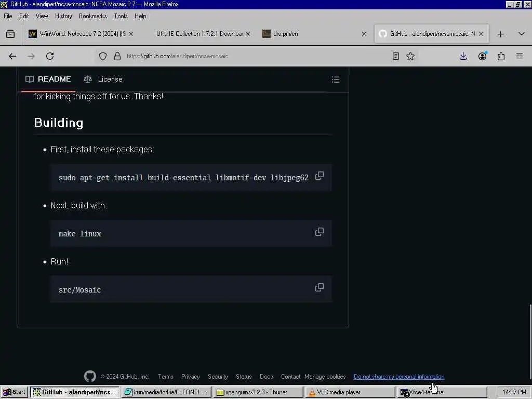Open a new tab with plus button
Image resolution: width=532 pixels, height=399 pixels.
(500, 34)
